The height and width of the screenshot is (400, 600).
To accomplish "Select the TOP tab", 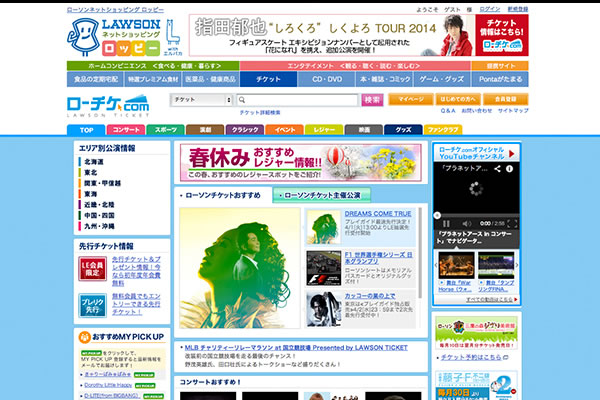I will coord(86,130).
